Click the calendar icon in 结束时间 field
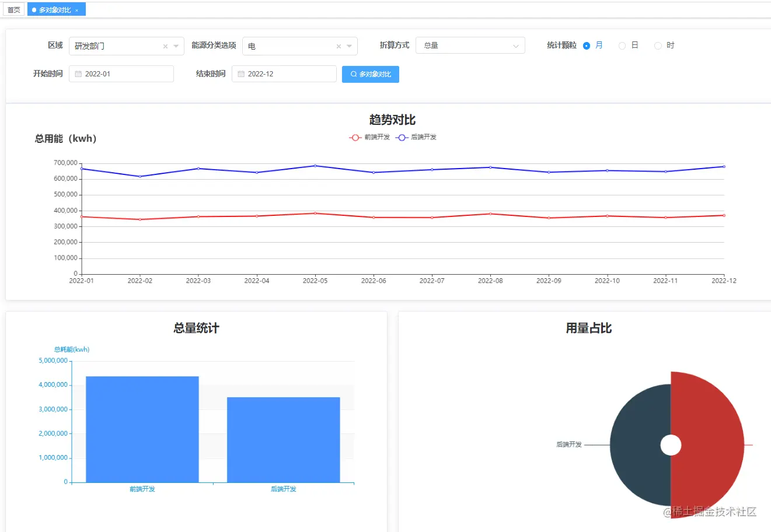 tap(241, 74)
